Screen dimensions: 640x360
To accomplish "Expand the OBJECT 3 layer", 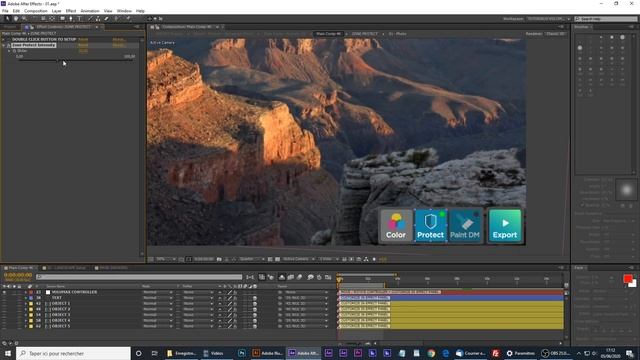I will tap(26, 315).
